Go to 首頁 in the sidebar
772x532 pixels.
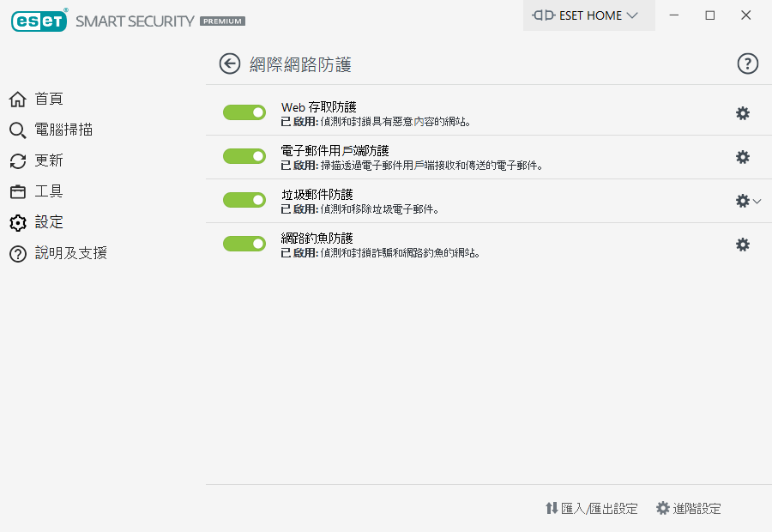(49, 100)
